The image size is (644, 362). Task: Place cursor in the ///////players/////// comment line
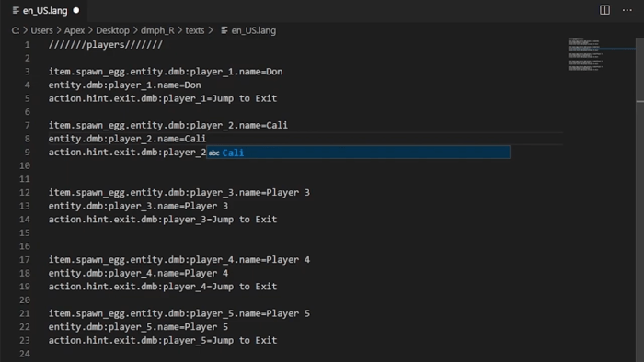(x=106, y=45)
